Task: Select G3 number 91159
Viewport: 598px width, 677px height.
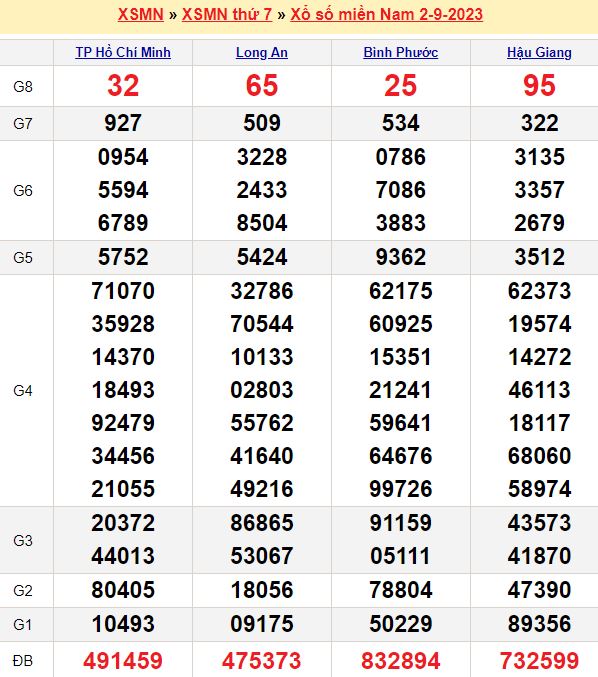Action: [x=401, y=523]
